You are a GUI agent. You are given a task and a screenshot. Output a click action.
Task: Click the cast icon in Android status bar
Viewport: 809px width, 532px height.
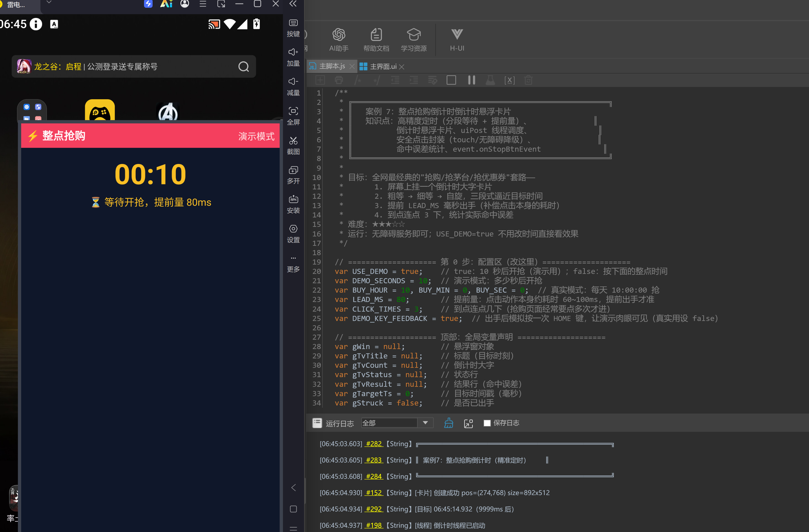pyautogui.click(x=214, y=24)
